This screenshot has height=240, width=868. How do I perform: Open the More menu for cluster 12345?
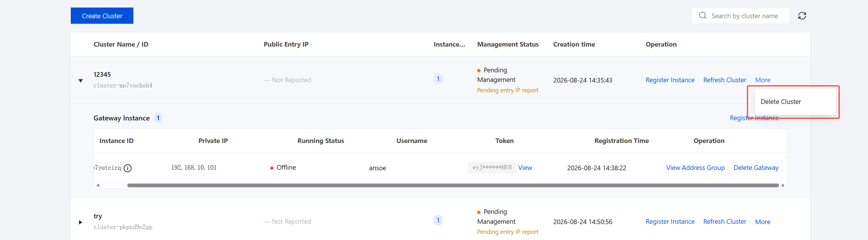click(x=762, y=80)
